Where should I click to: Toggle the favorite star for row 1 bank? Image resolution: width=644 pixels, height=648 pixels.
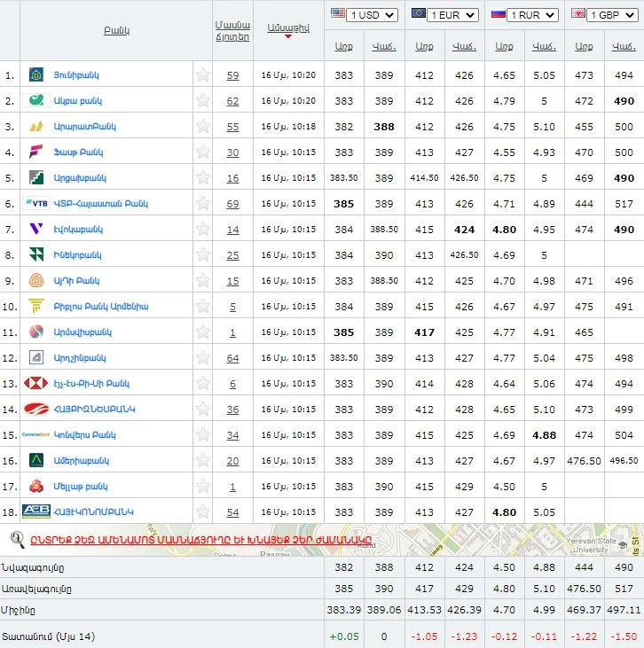coord(202,74)
